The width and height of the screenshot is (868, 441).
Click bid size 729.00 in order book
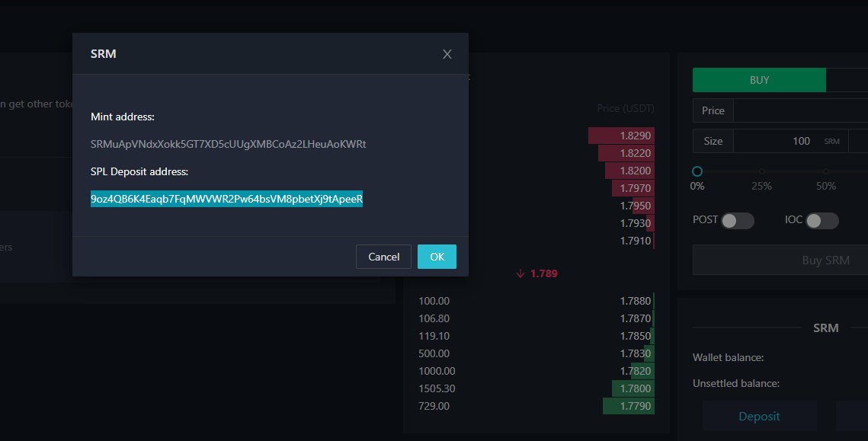point(434,406)
